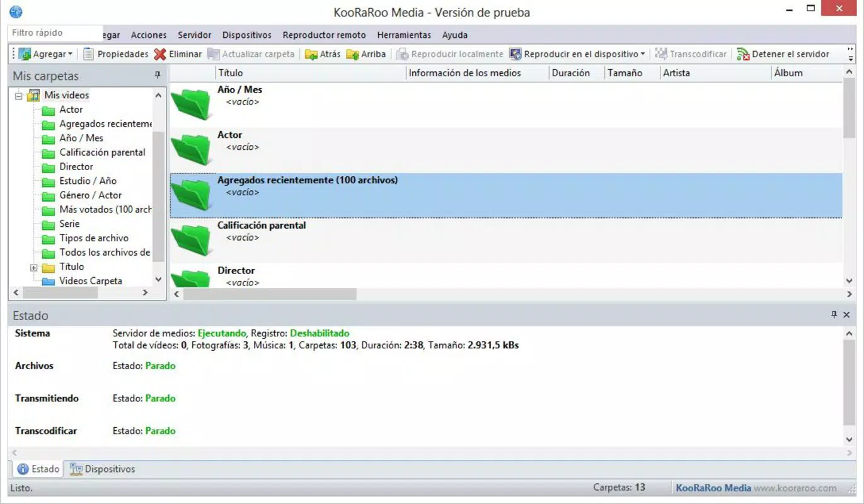Select Estudio / Año in the tree
Screen dimensions: 864x504
tap(88, 181)
